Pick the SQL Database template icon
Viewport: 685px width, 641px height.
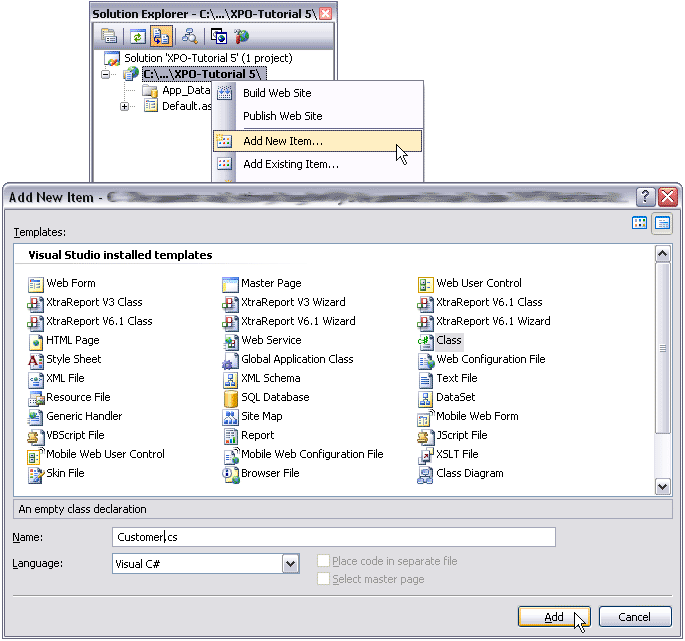(230, 398)
